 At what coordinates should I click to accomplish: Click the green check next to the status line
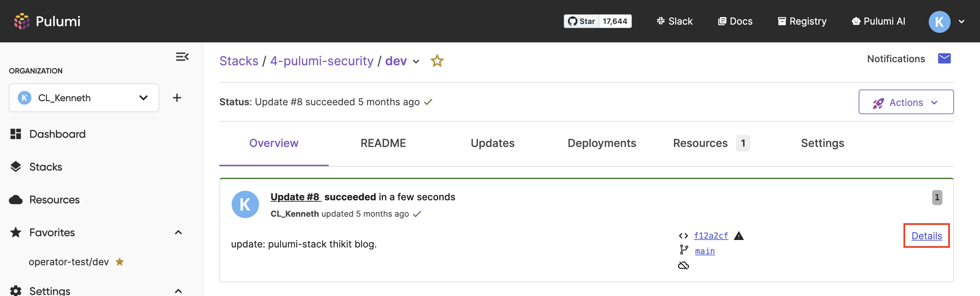pos(428,102)
